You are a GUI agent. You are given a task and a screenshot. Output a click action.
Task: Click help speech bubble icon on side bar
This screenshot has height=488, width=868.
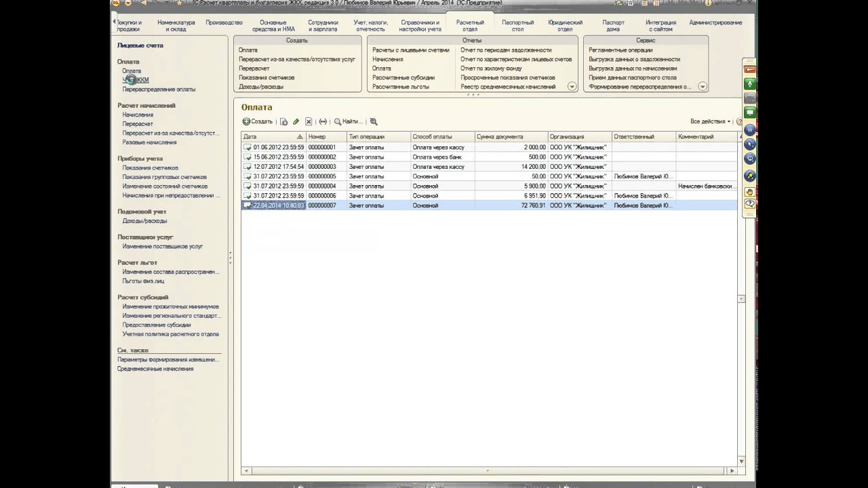(750, 203)
